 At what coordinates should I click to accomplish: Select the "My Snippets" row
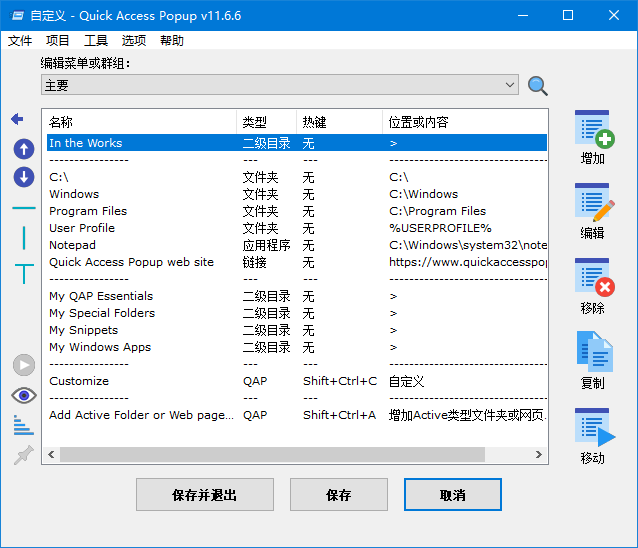[x=297, y=330]
